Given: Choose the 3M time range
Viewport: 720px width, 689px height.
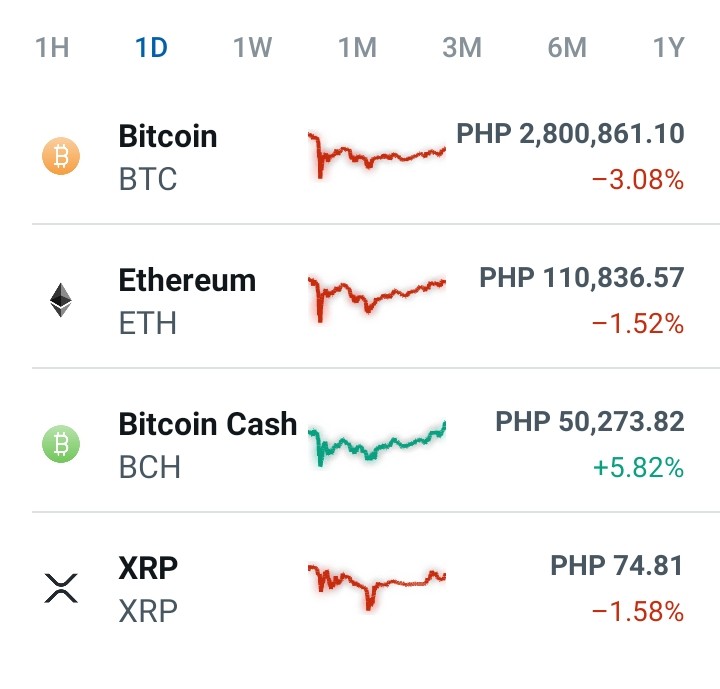Looking at the screenshot, I should [462, 47].
